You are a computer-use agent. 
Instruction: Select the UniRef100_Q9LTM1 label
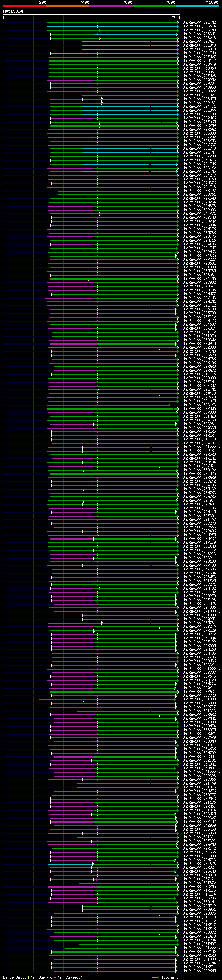199,390
